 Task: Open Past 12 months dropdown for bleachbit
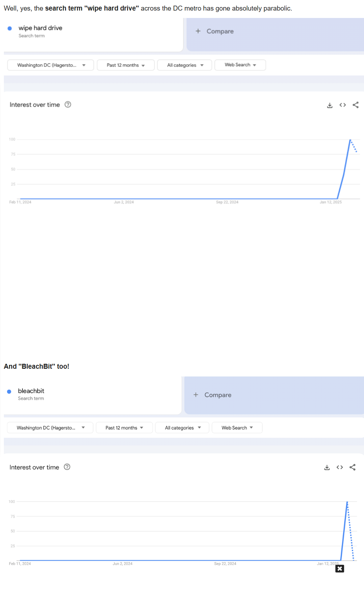click(124, 428)
